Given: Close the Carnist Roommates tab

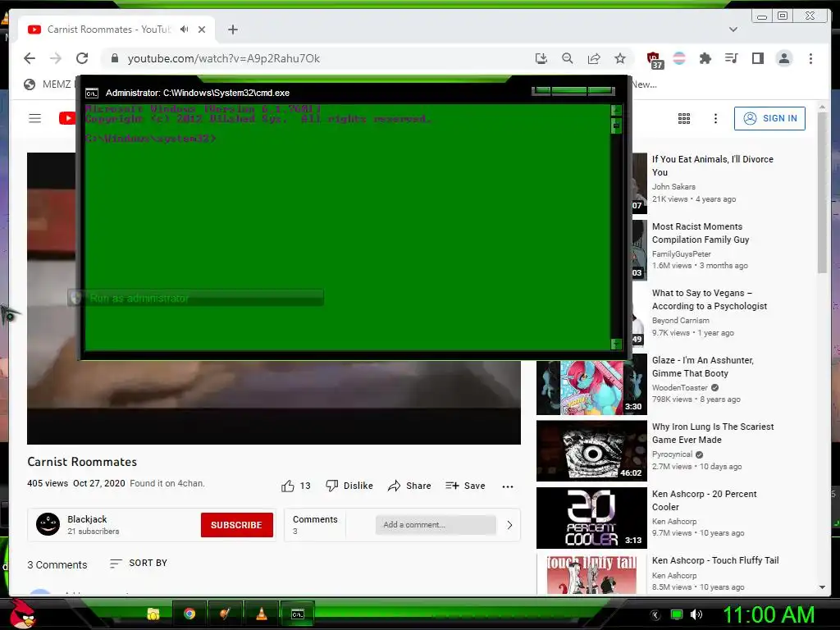Looking at the screenshot, I should click(x=202, y=30).
